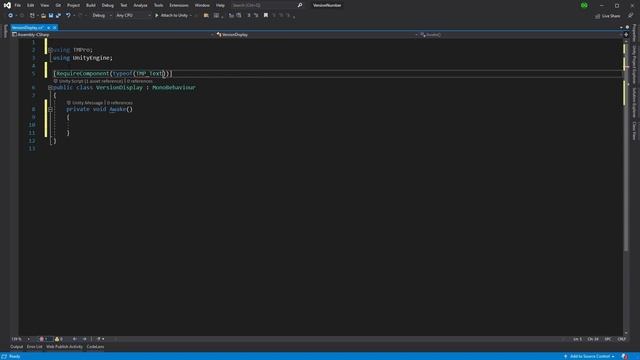The image size is (640, 360).
Task: Click the Navigate Backward toolbar icon
Action: 11,16
